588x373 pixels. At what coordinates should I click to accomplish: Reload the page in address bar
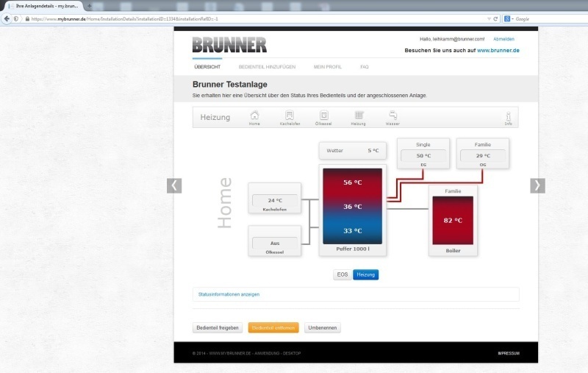(495, 19)
